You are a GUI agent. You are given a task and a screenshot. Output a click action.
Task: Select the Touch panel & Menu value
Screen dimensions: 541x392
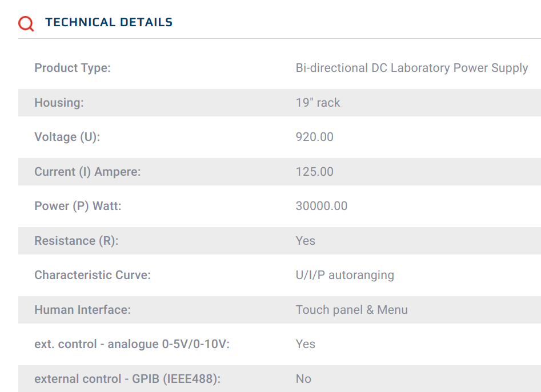[x=351, y=310]
